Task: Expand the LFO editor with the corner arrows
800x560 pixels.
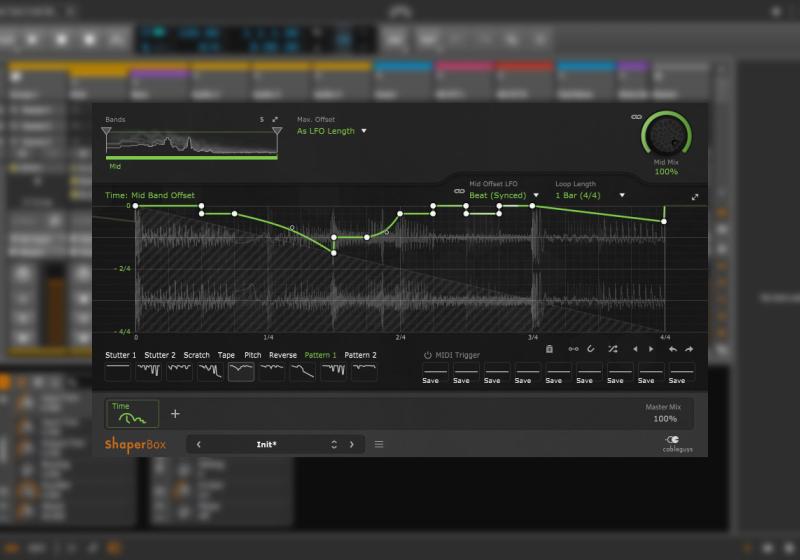Action: tap(695, 197)
